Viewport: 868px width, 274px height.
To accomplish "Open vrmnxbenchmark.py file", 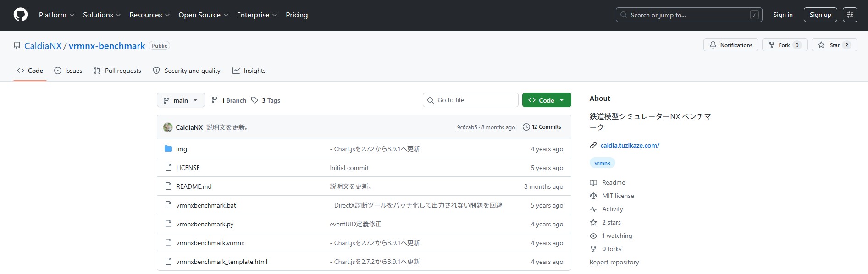I will tap(205, 224).
